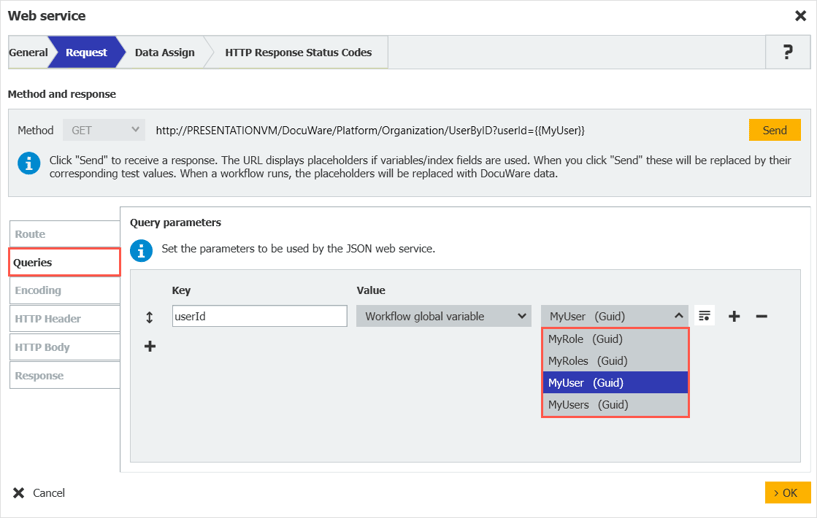Screen dimensions: 817x518
Task: Close the Web service dialog
Action: coord(800,16)
